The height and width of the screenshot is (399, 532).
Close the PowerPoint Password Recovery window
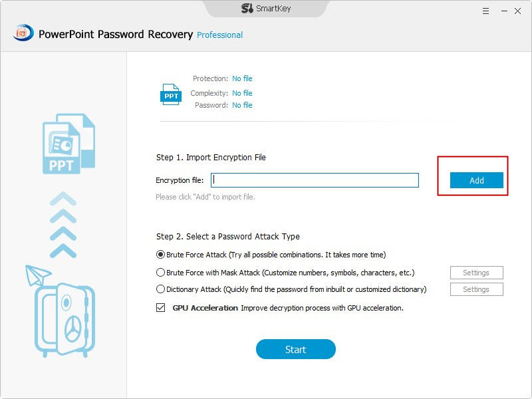pyautogui.click(x=518, y=11)
